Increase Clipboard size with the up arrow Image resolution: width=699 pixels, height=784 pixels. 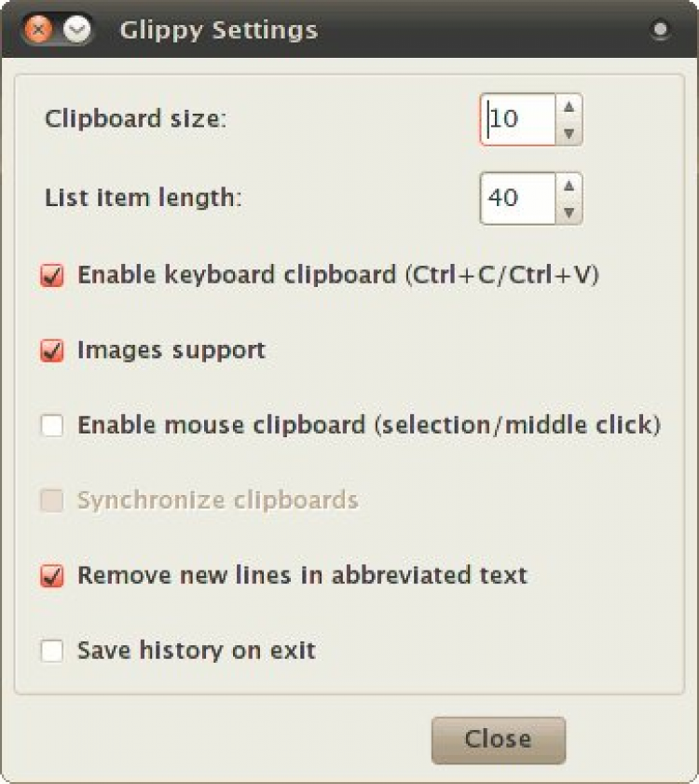569,106
